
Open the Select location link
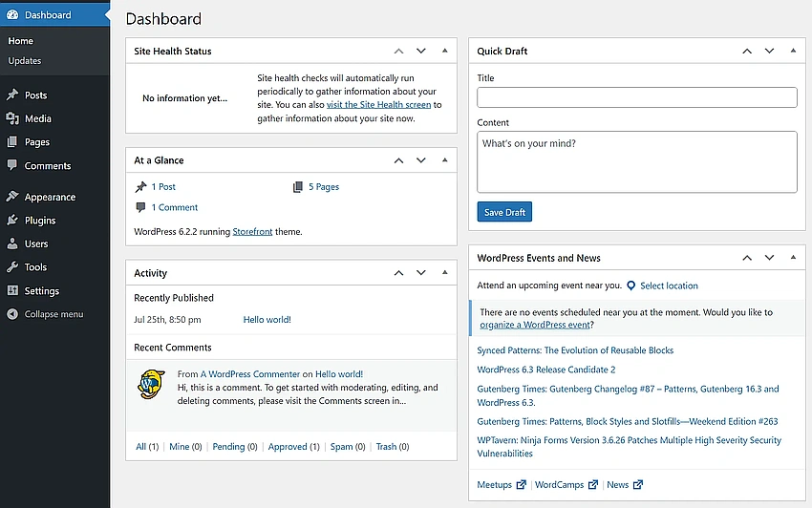669,286
